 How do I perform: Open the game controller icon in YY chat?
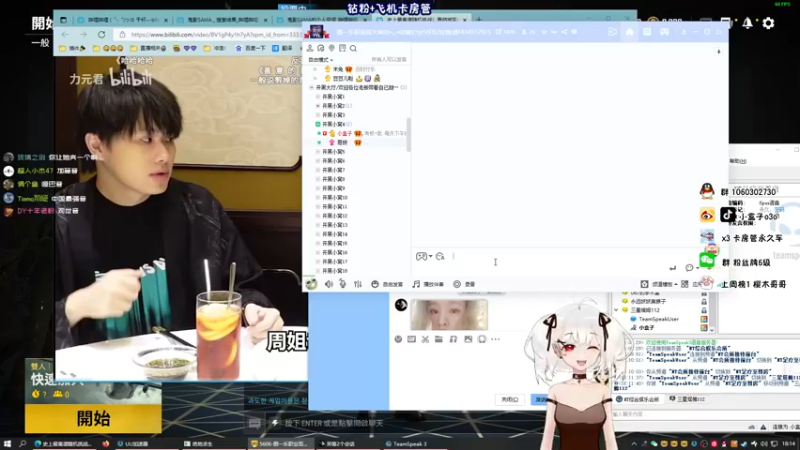[421, 256]
